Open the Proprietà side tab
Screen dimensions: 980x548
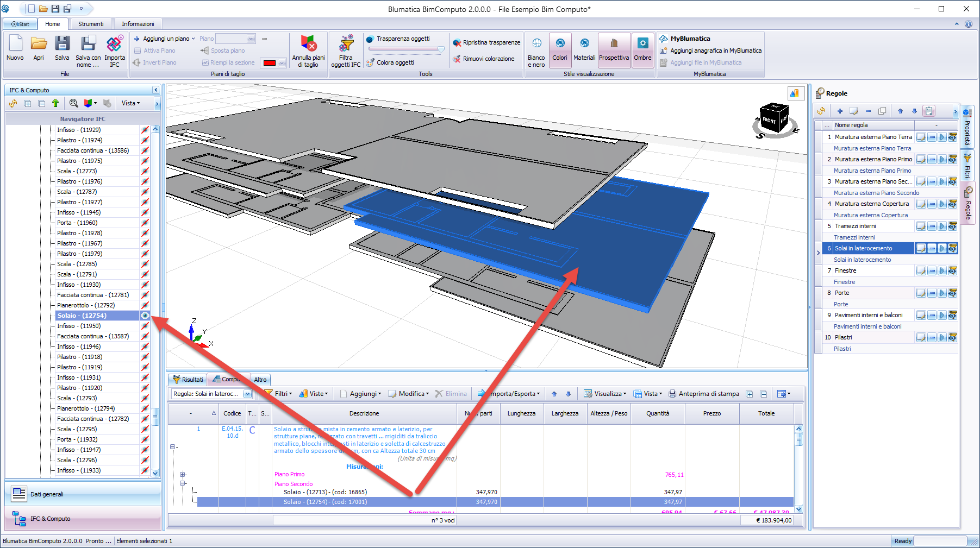coord(967,127)
